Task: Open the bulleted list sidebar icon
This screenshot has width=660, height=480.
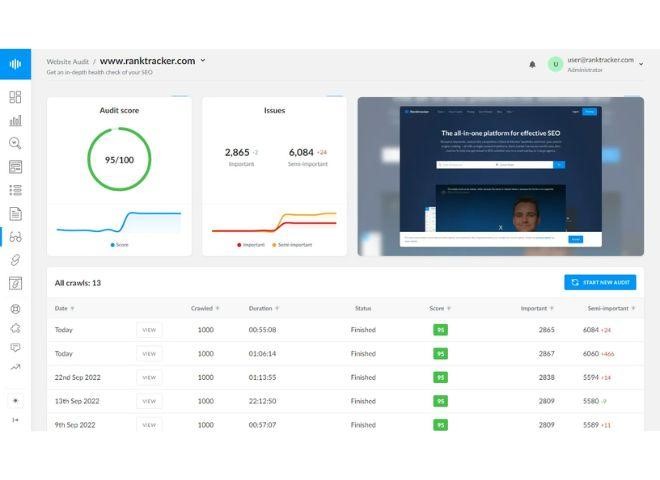Action: (15, 190)
